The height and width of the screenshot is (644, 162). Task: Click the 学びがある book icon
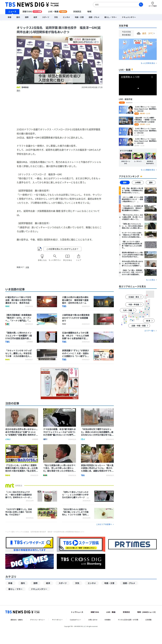point(67,256)
